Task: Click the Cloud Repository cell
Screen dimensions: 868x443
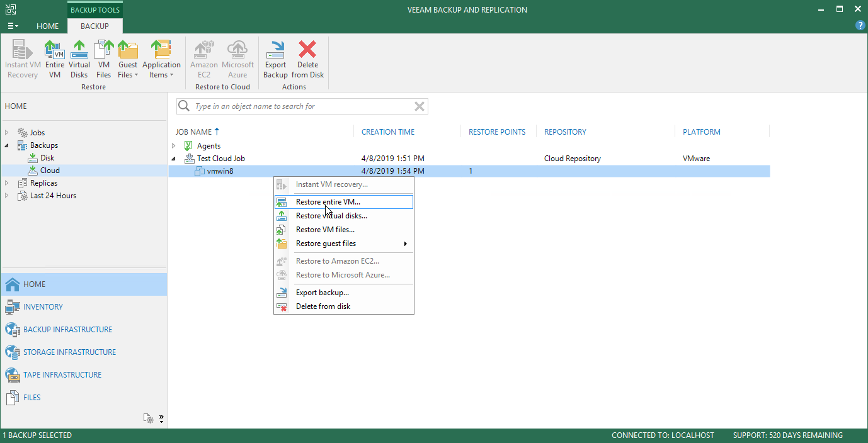Action: pyautogui.click(x=573, y=159)
